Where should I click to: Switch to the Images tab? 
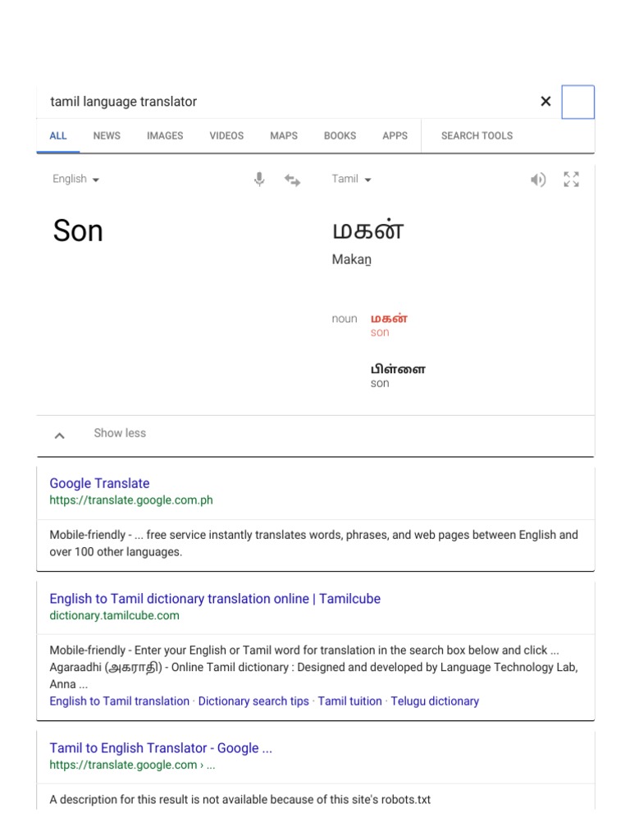(x=165, y=135)
